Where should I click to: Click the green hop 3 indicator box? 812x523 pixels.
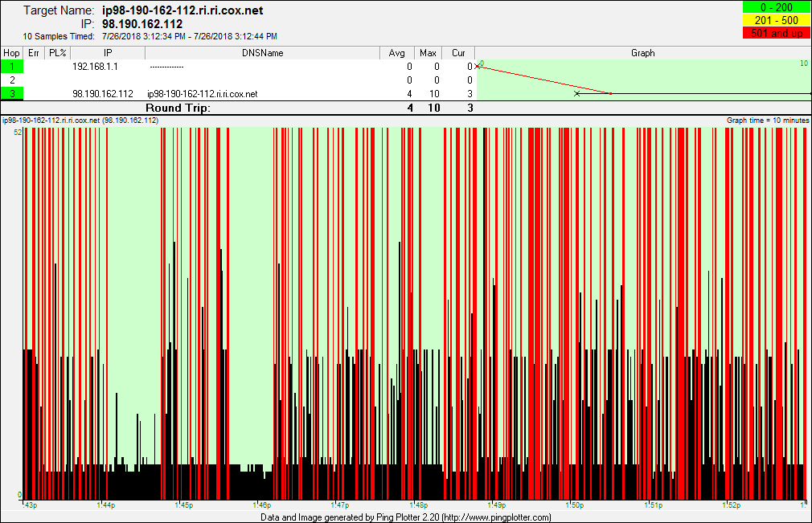(12, 94)
